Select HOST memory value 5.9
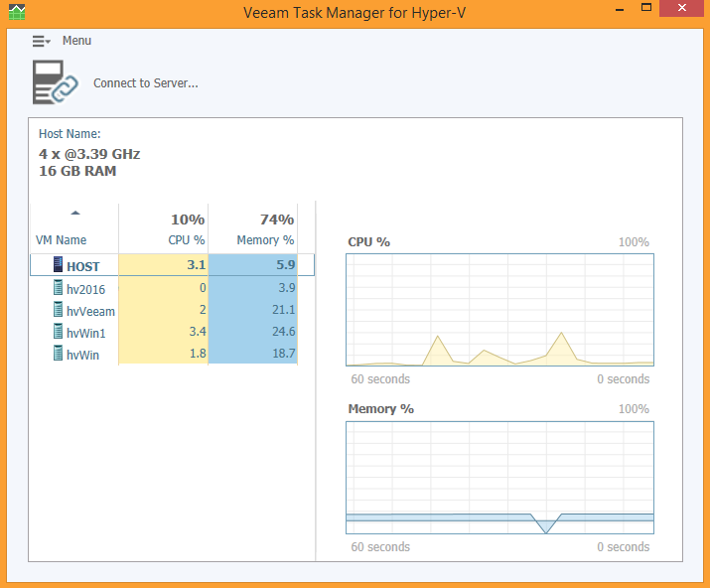 pos(286,265)
